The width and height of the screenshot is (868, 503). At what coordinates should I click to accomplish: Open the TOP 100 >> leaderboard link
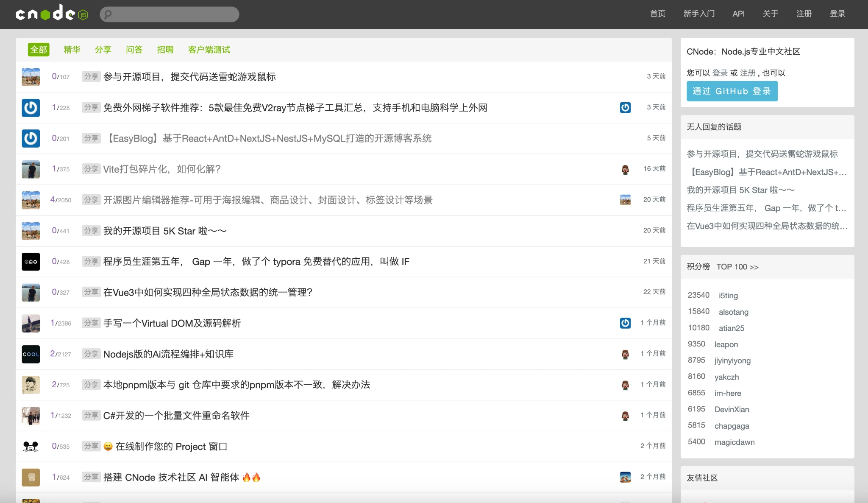[737, 267]
